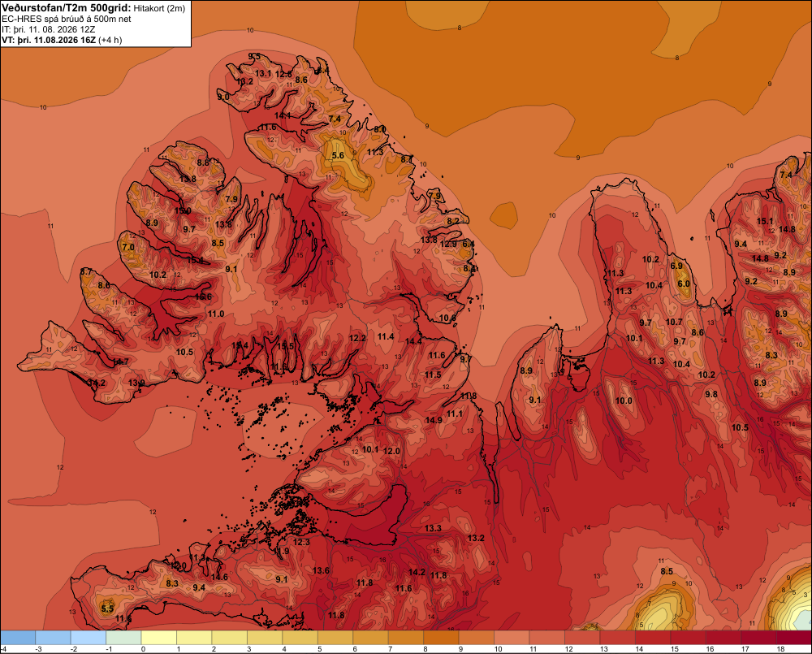Click the 12.9 temperature label

pos(448,244)
